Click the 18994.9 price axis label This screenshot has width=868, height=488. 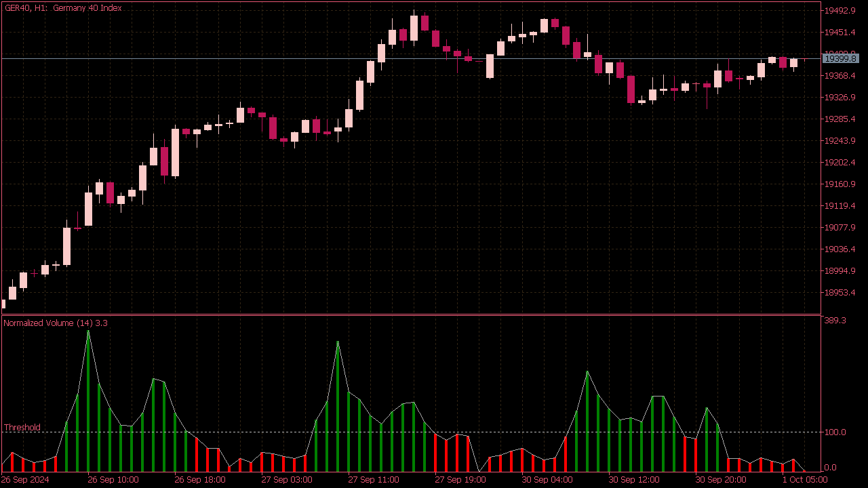click(x=840, y=271)
